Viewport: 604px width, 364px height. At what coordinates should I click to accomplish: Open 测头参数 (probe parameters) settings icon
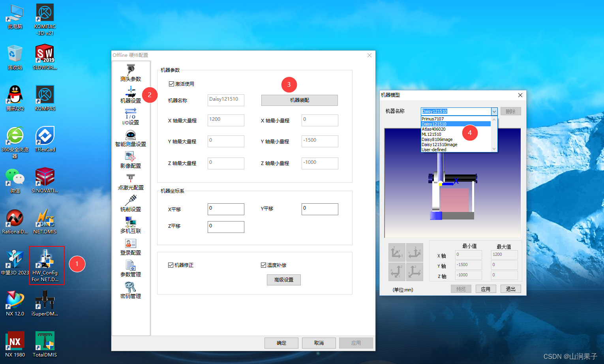pyautogui.click(x=130, y=73)
